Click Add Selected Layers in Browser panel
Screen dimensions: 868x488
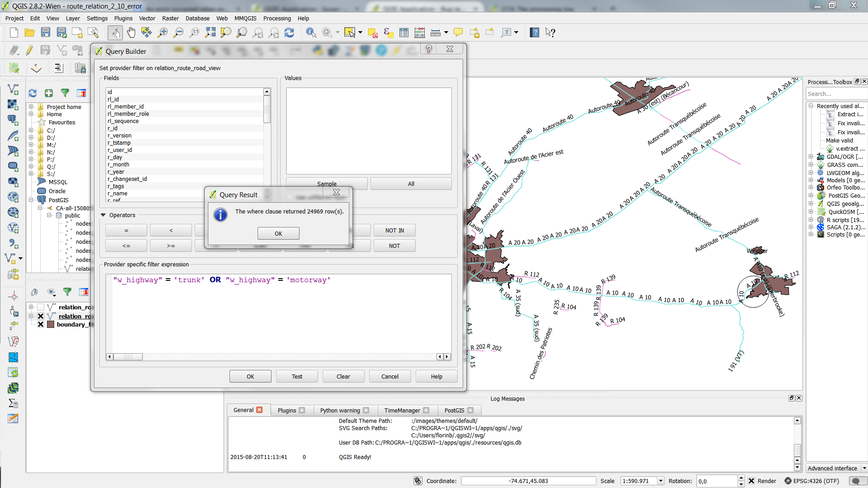[49, 93]
